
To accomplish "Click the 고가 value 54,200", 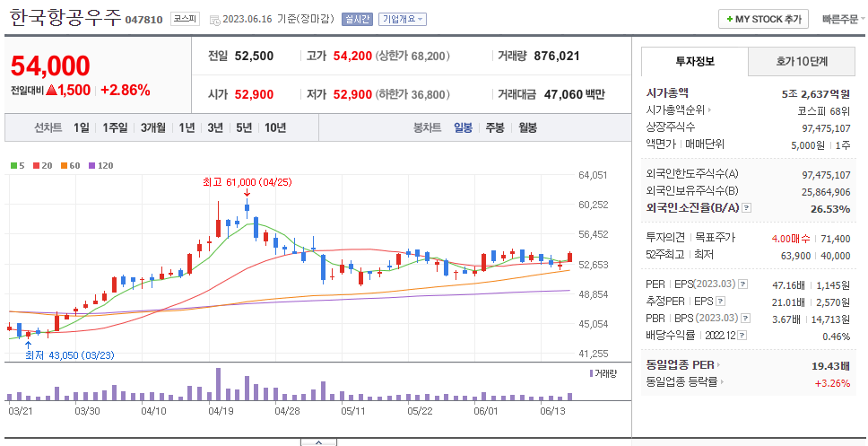I will point(352,56).
